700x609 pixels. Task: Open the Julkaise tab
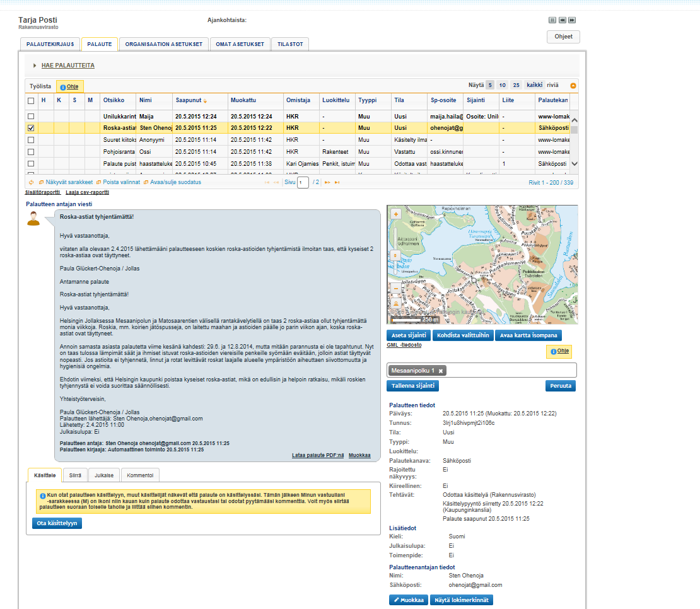pos(104,475)
